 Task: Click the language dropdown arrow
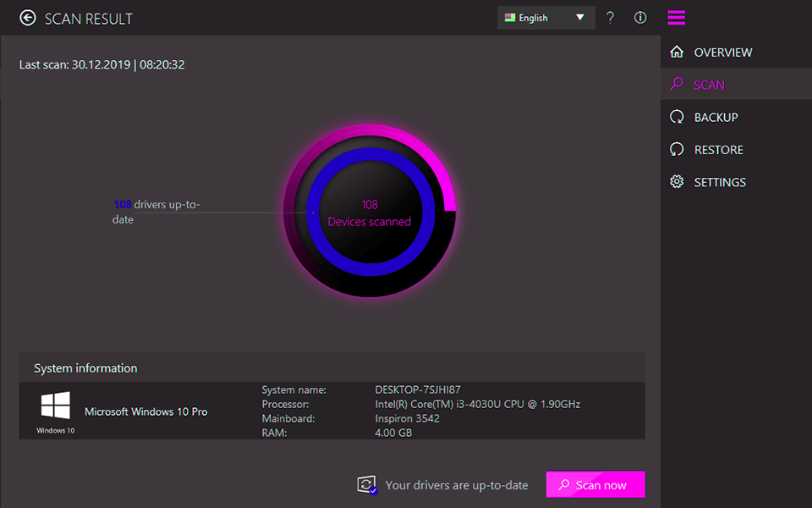click(581, 17)
